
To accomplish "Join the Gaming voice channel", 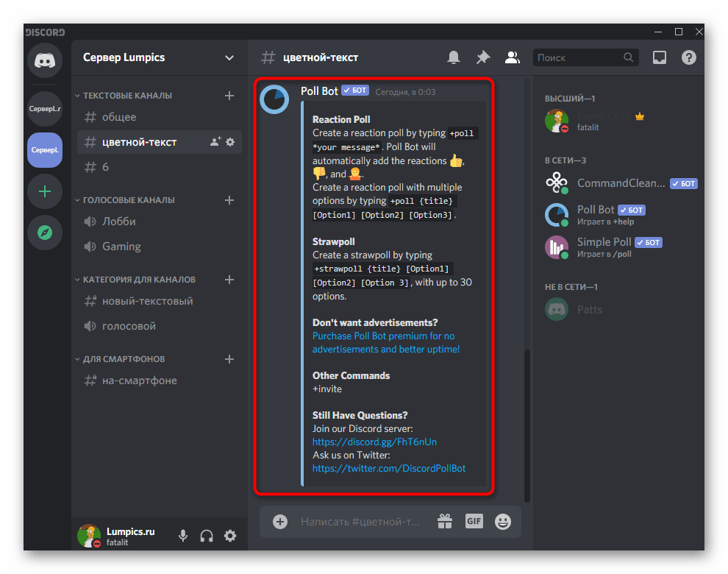I will tap(121, 247).
